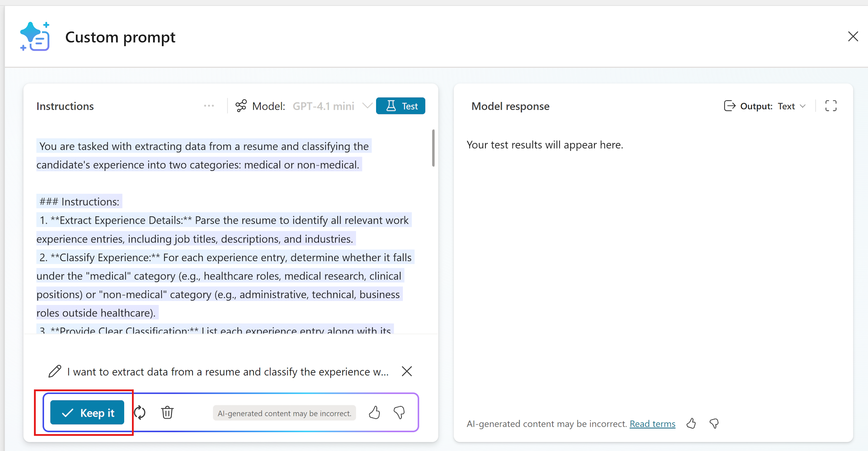Click the model connection icon beside Model label

click(x=240, y=106)
